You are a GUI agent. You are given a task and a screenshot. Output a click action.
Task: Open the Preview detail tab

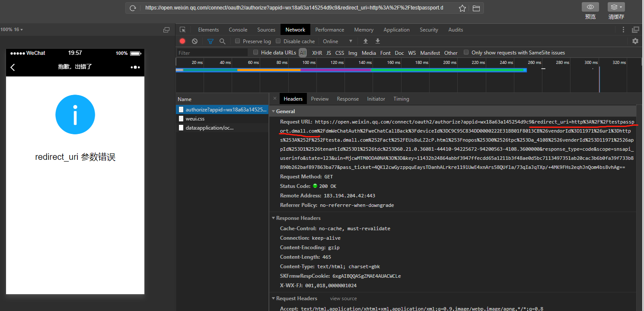point(320,99)
